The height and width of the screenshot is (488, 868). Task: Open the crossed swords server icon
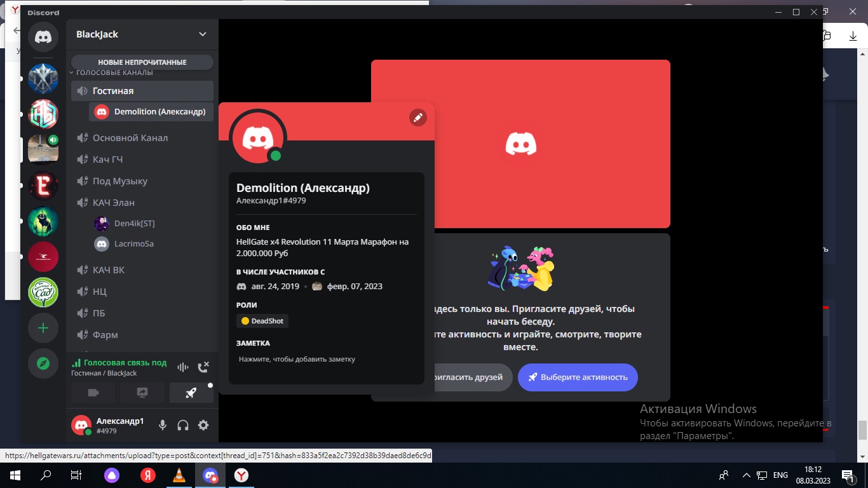point(43,79)
